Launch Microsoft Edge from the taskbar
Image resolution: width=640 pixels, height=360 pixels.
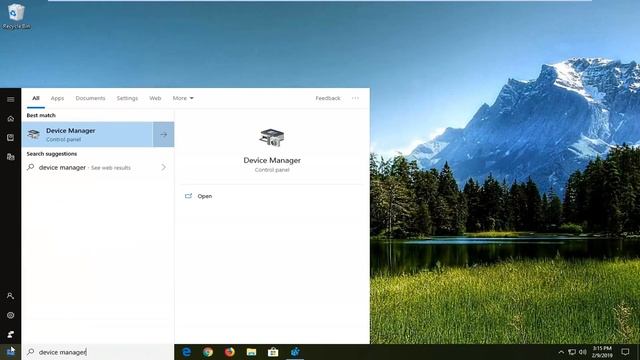(x=187, y=352)
